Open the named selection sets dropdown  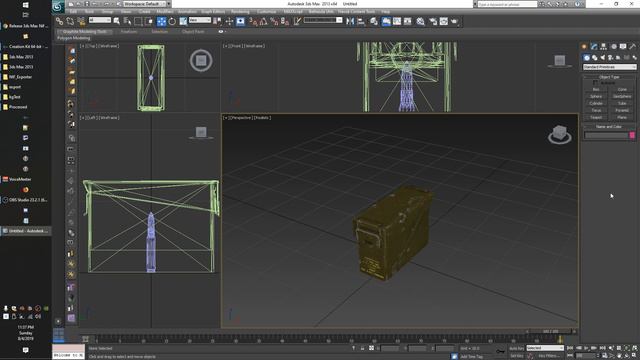pos(323,20)
